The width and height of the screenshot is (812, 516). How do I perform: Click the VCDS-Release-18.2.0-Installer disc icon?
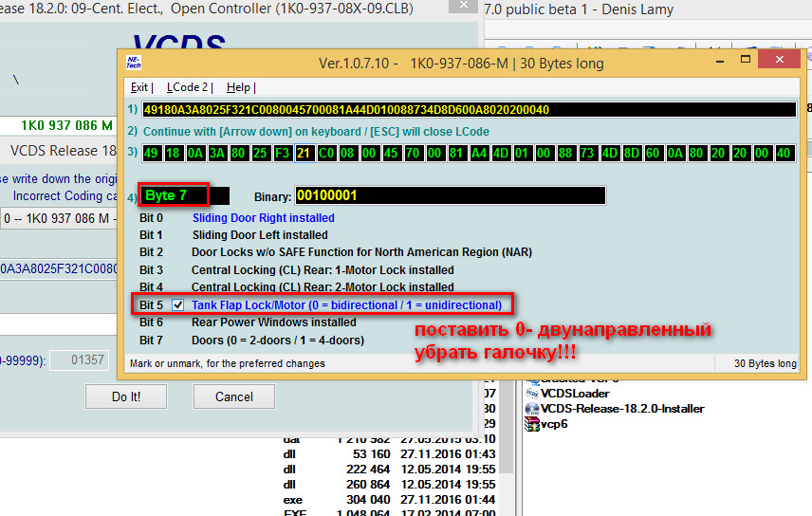click(532, 409)
